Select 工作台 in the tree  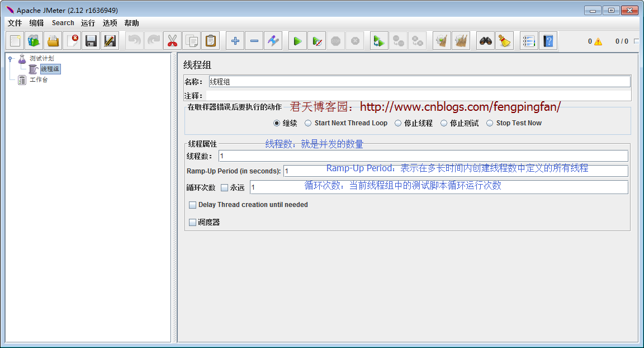click(x=39, y=79)
